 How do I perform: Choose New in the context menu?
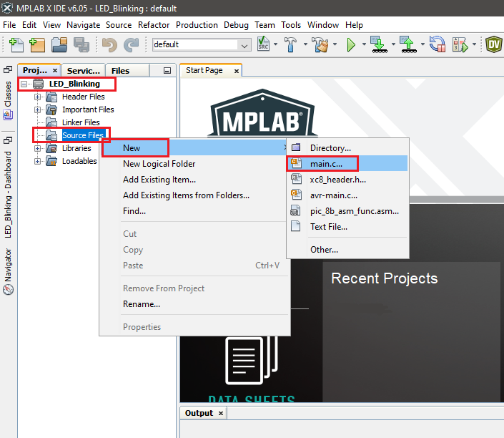pyautogui.click(x=193, y=148)
